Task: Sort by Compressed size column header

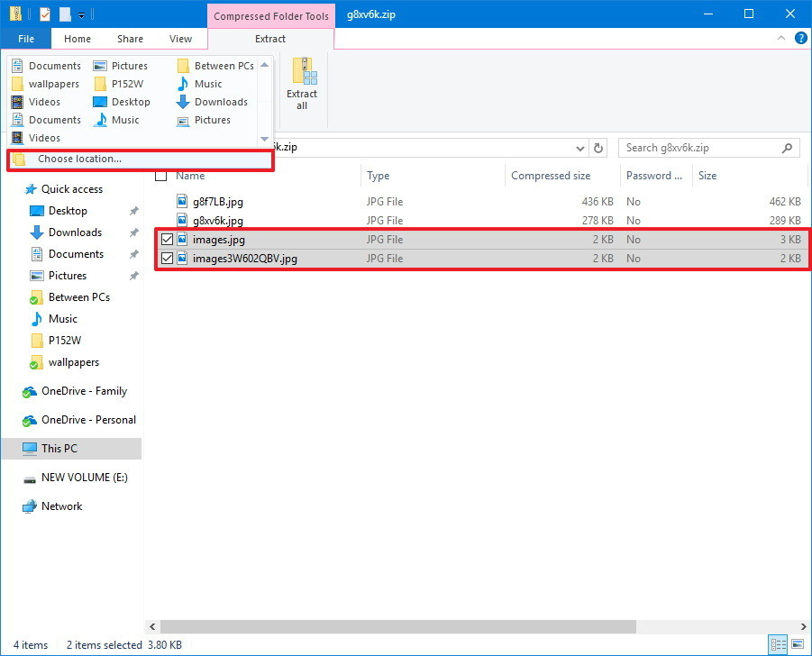Action: click(551, 176)
